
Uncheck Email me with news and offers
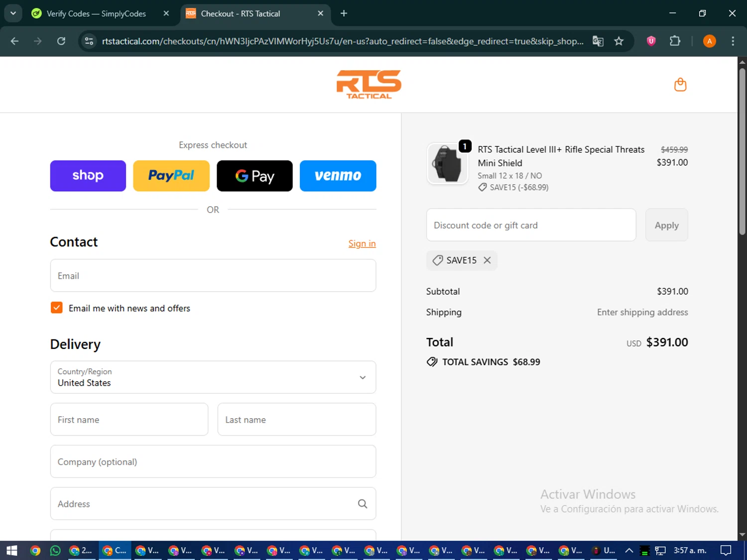point(57,308)
